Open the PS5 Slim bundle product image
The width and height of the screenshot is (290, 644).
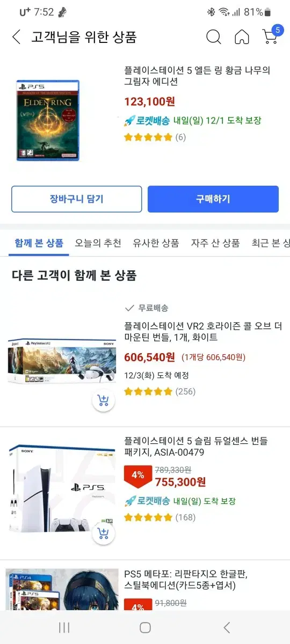[x=62, y=488]
